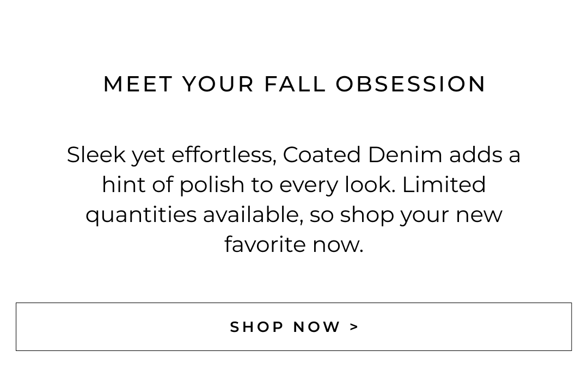
Task: Click the empty right side of the SHOP NOW button
Action: click(x=479, y=326)
